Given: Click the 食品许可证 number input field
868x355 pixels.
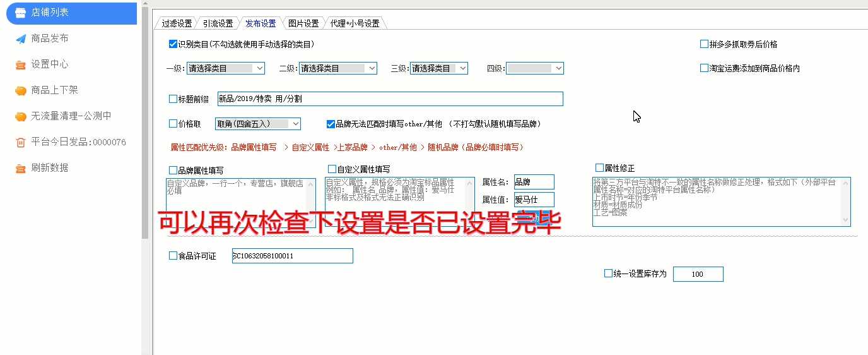Looking at the screenshot, I should (x=292, y=256).
